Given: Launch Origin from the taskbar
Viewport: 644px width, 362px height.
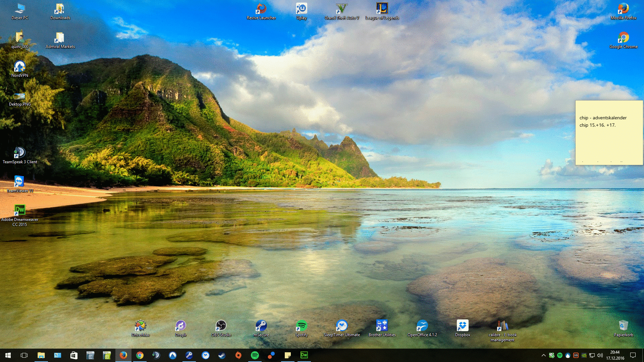Looking at the screenshot, I should coord(238,355).
